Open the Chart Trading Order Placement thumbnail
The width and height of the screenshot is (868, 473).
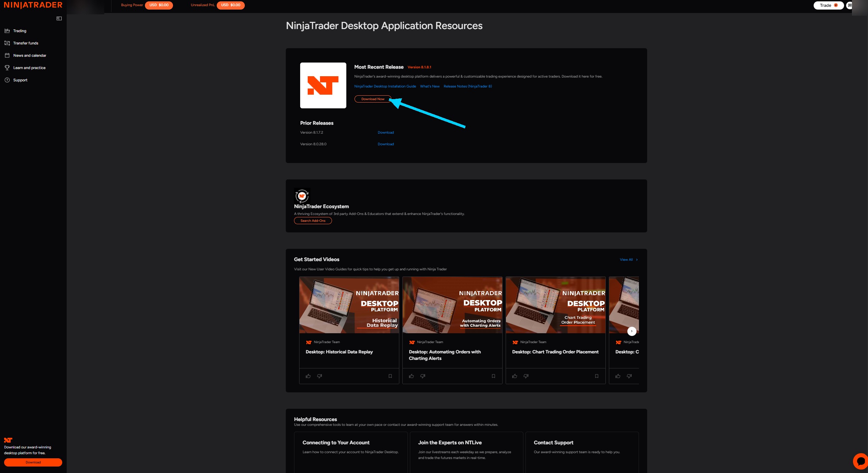click(556, 305)
